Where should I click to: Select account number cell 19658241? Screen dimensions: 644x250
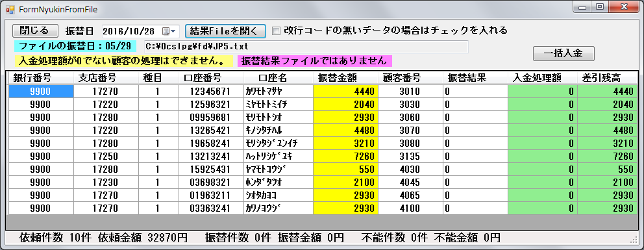(211, 144)
